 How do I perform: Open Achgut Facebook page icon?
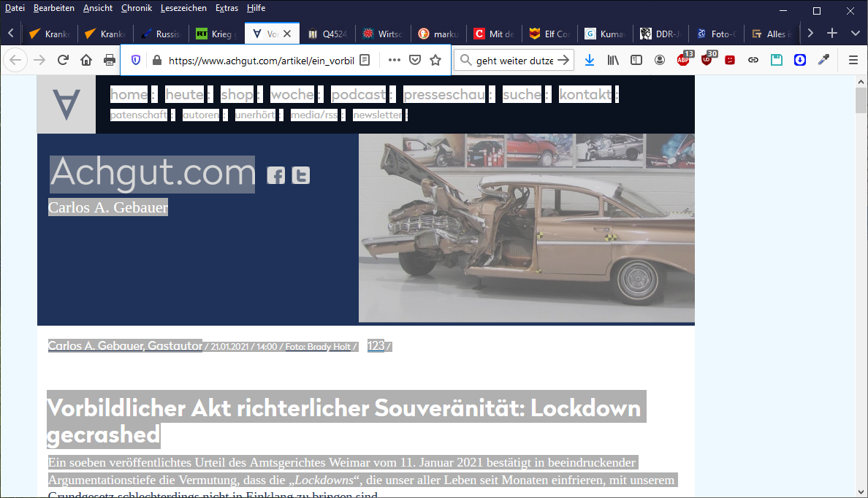point(276,175)
